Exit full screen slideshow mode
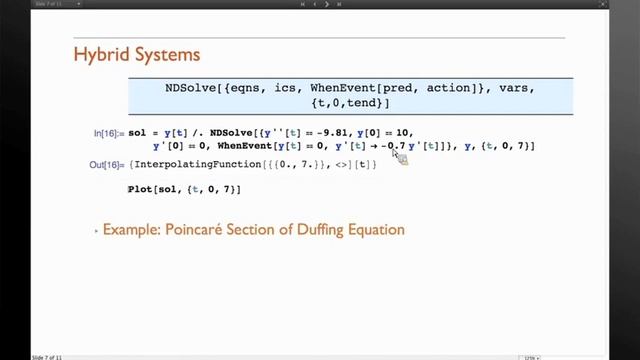Screen dimensions: 640x360 point(602,4)
